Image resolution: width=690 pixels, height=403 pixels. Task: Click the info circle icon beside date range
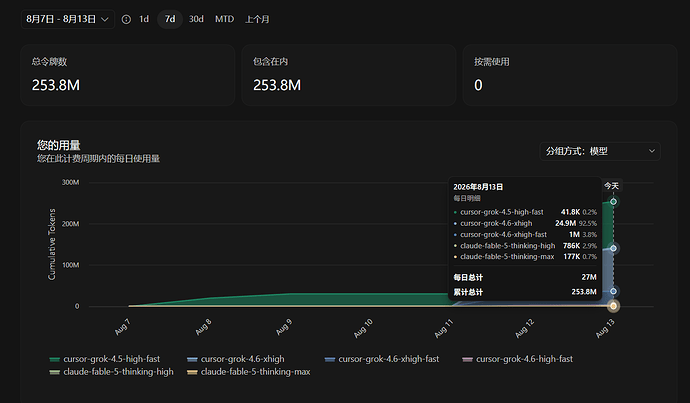point(126,19)
